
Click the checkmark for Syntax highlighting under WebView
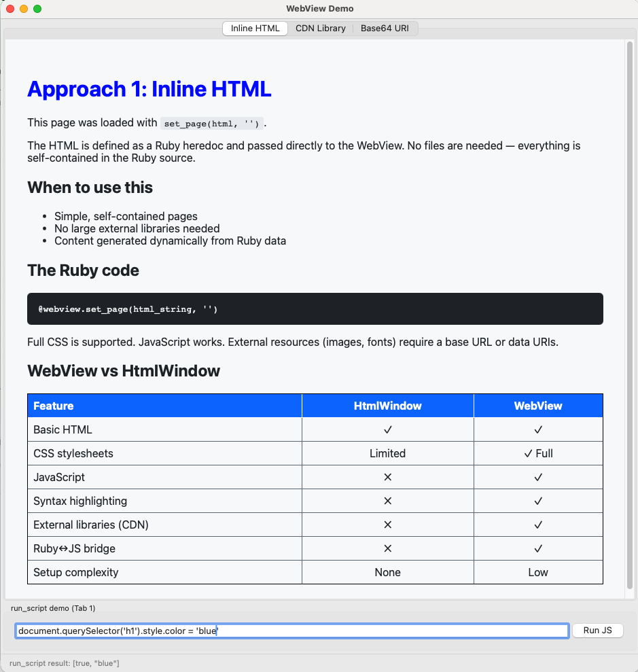pyautogui.click(x=537, y=501)
